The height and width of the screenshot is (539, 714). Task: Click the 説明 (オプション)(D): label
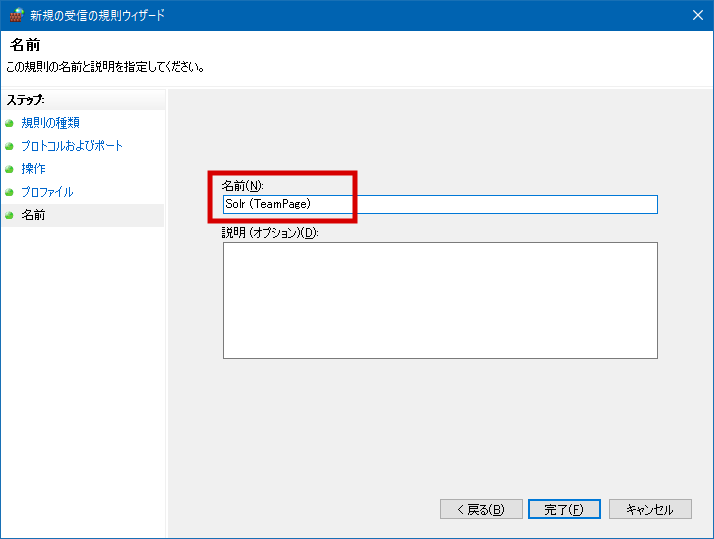(x=270, y=233)
